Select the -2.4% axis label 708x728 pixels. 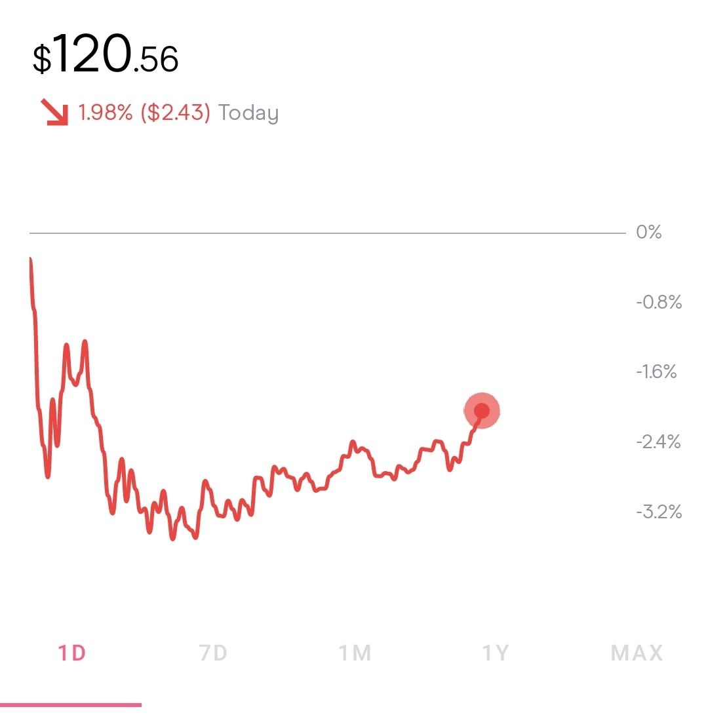(658, 442)
